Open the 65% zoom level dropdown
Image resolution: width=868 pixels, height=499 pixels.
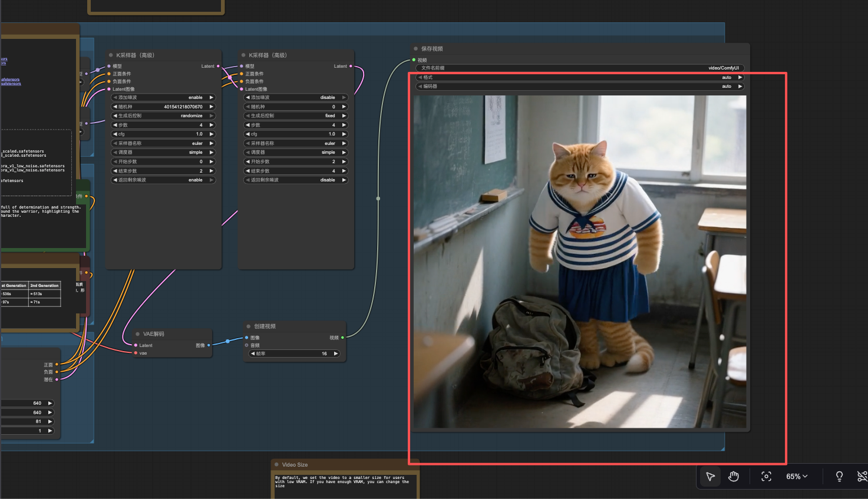click(797, 477)
